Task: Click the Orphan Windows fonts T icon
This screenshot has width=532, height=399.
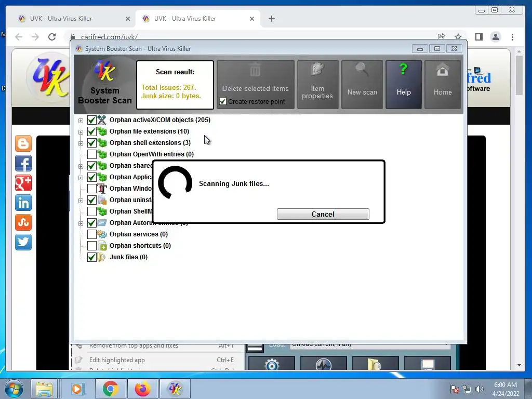Action: point(102,189)
